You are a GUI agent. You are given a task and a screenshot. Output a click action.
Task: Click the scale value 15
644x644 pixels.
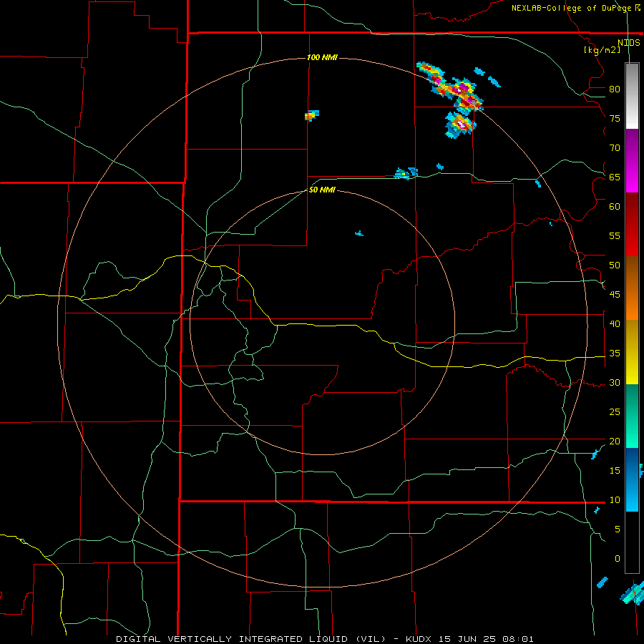pos(615,471)
